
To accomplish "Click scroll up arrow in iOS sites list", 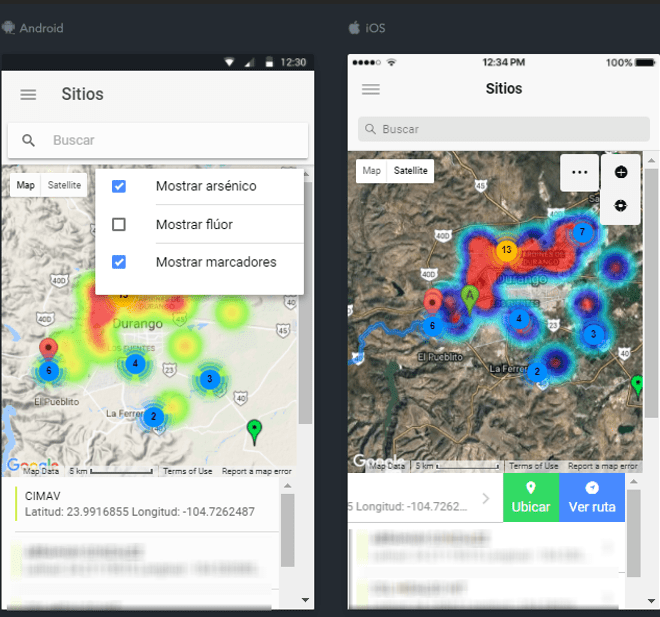I will pos(633,483).
